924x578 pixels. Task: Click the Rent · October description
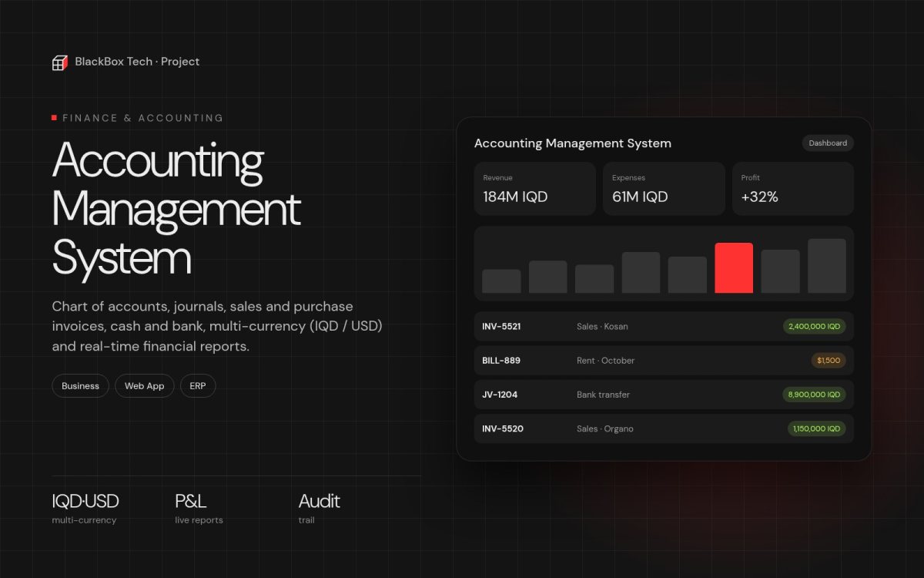(606, 361)
